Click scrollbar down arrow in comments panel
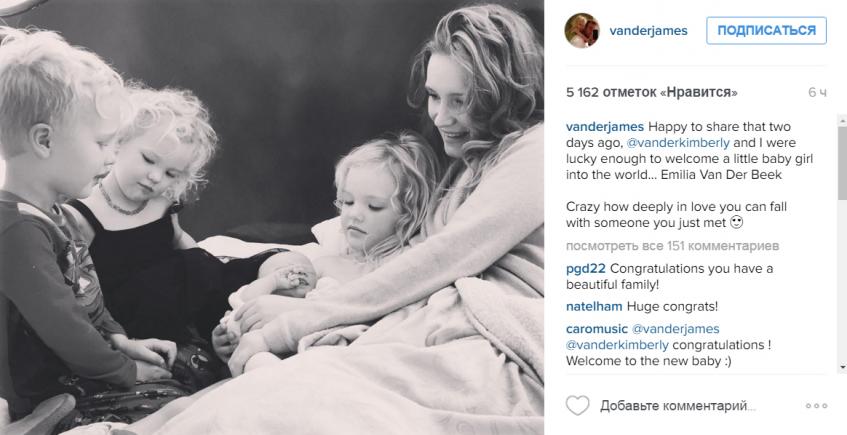 point(842,368)
